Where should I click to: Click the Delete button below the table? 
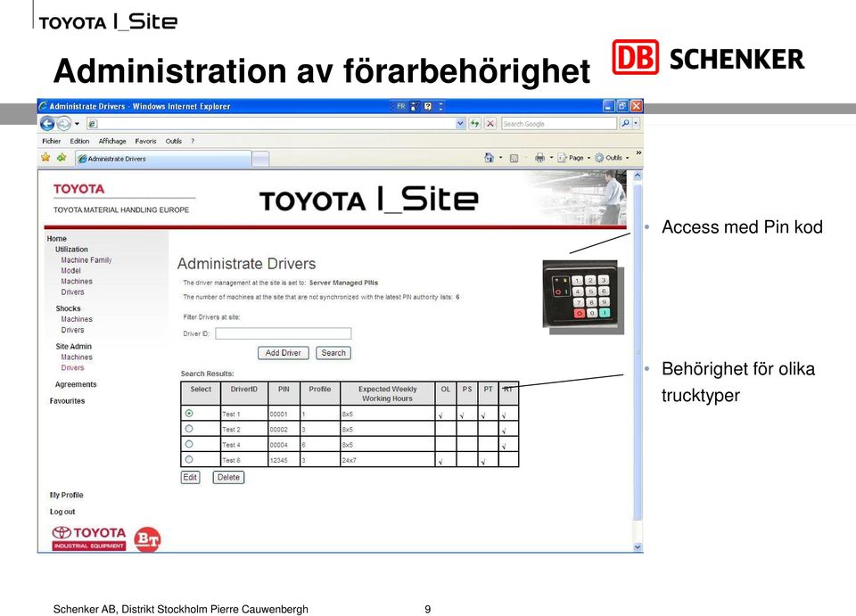(228, 478)
